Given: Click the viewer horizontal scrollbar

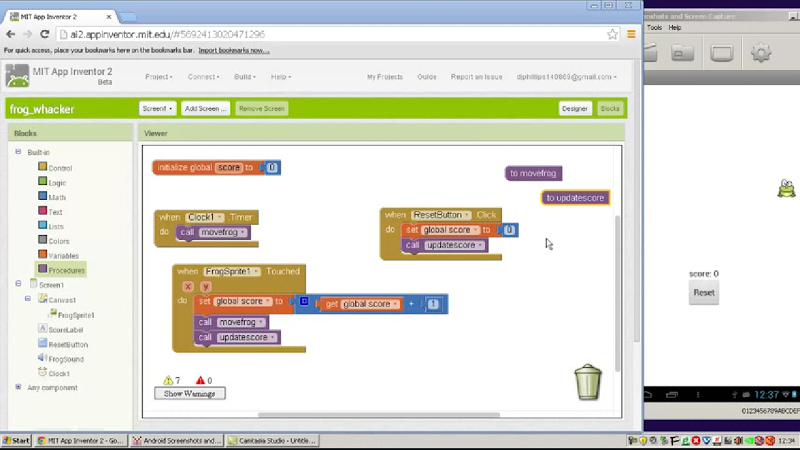Looking at the screenshot, I should (379, 414).
